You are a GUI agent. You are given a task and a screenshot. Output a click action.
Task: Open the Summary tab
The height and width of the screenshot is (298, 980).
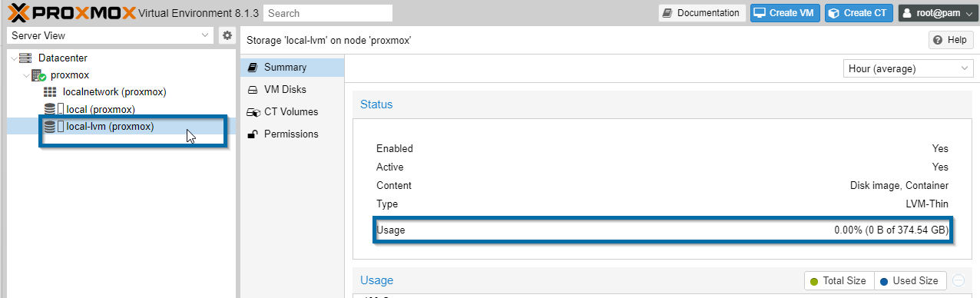[293, 67]
